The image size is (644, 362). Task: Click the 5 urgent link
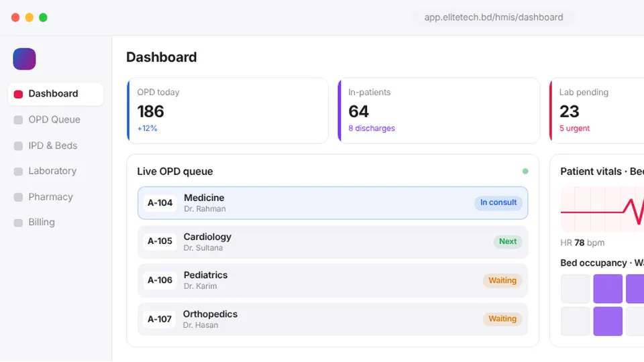click(x=574, y=129)
